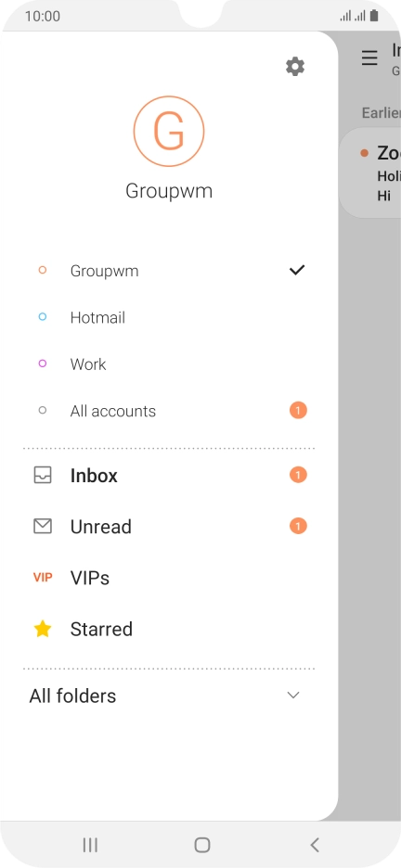
Task: Click the orange VIP icon
Action: point(43,578)
